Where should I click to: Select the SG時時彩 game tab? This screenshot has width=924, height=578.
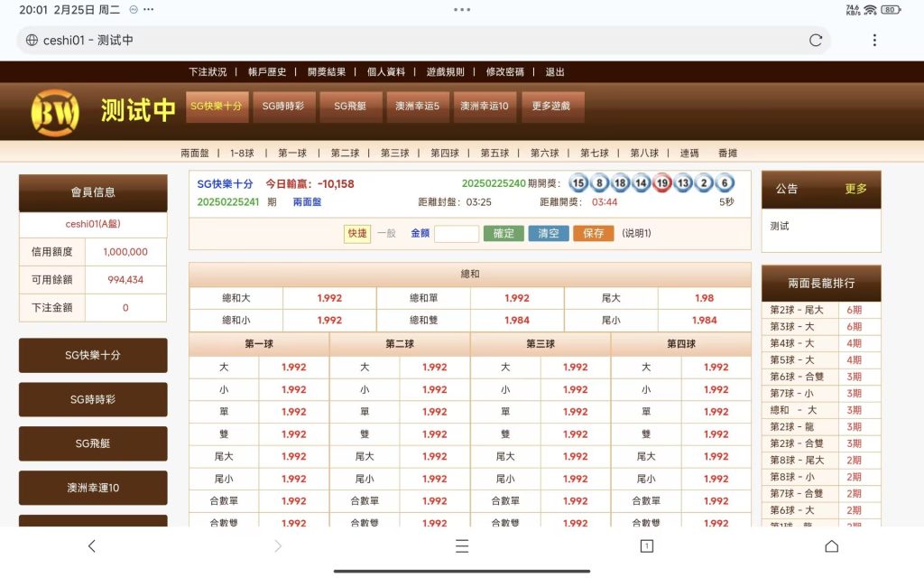[284, 107]
